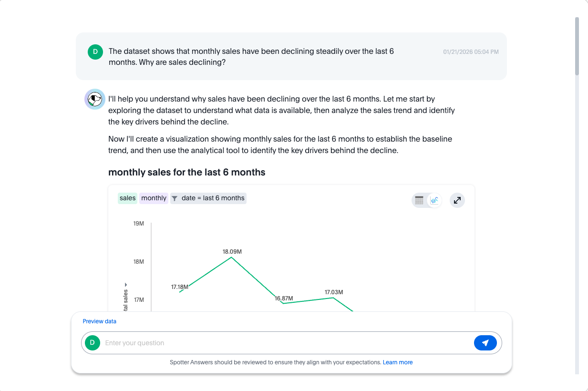Expand the visualization to fullscreen
Screen dimensions: 588x391
click(457, 200)
